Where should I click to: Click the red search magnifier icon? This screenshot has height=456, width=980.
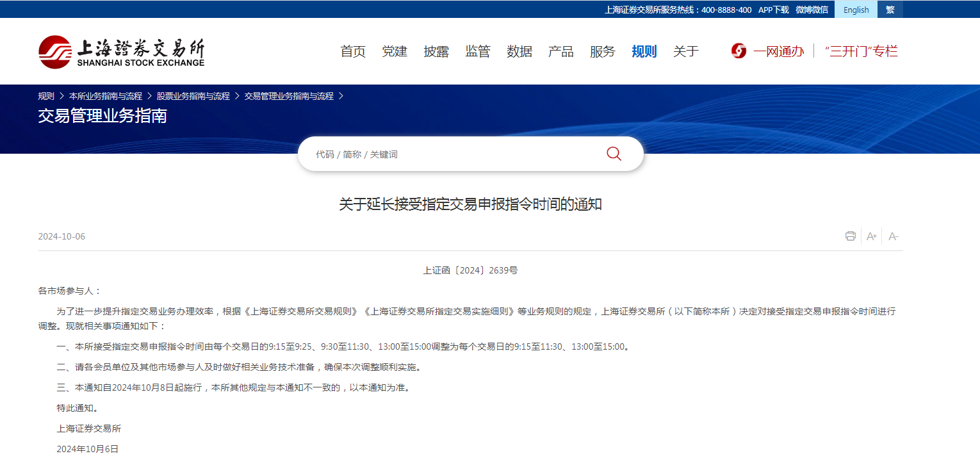coord(614,154)
